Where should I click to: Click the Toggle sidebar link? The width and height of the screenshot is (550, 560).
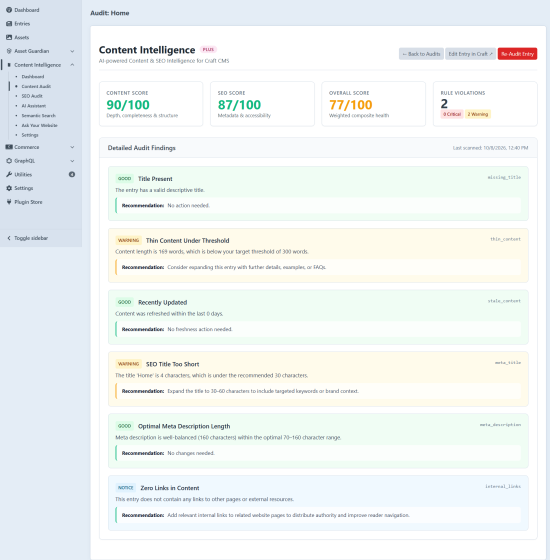tap(31, 238)
